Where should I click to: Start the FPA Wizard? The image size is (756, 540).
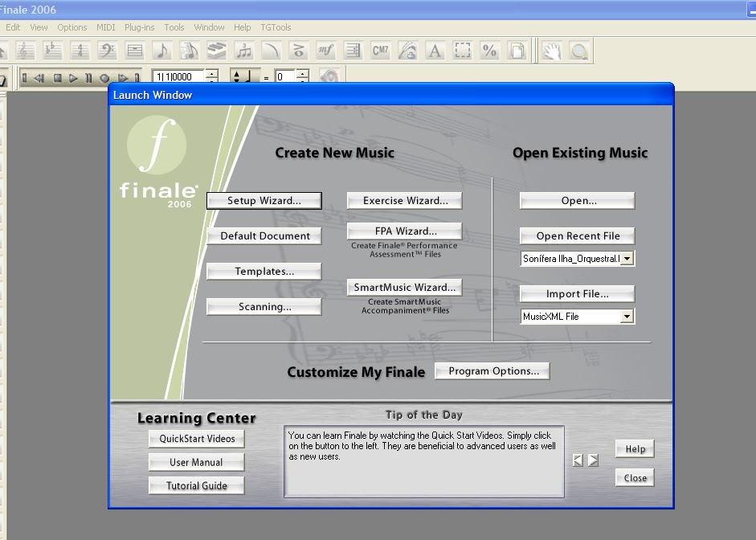coord(405,231)
